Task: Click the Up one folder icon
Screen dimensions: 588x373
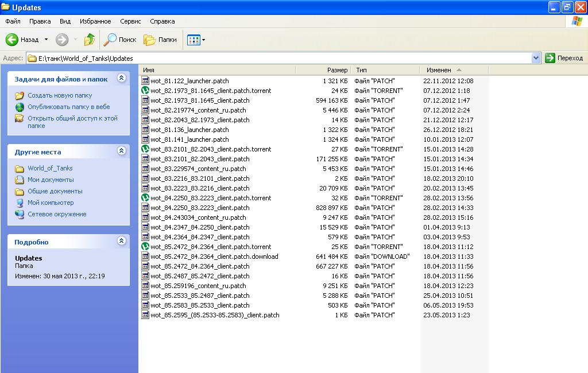Action: tap(89, 40)
